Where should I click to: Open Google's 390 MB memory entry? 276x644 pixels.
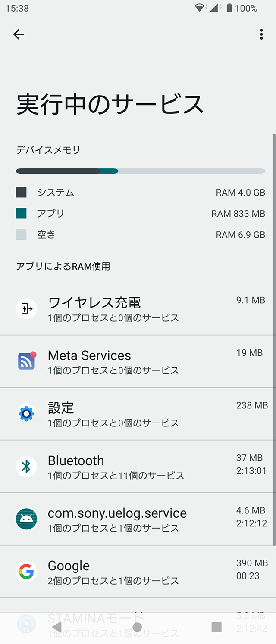[x=138, y=572]
